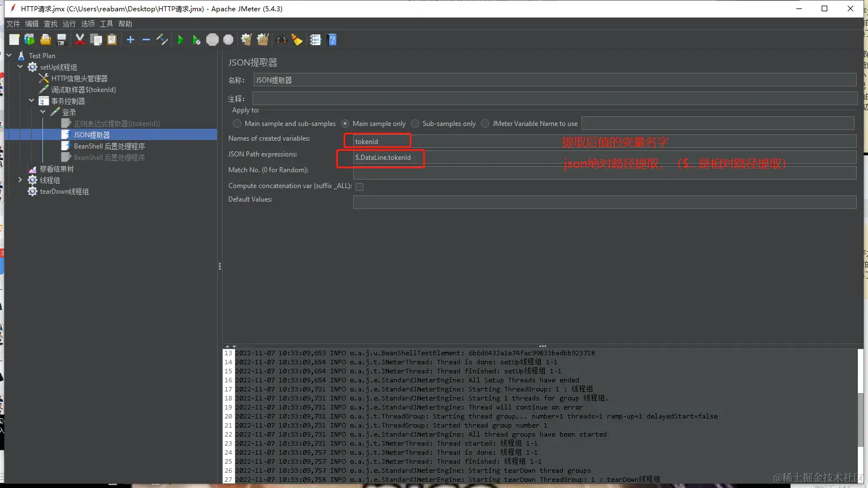Click the 注释 comments input field
The height and width of the screenshot is (488, 868).
pos(554,99)
